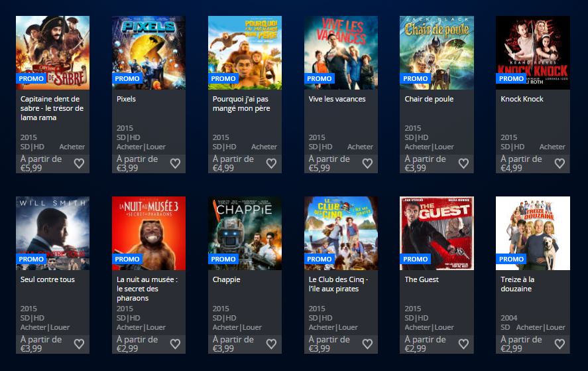
Task: Click The Guest title link
Action: point(422,279)
